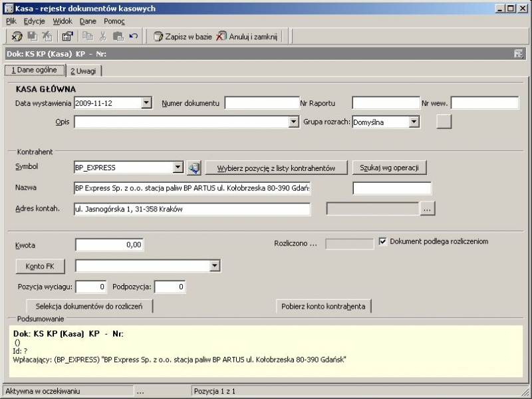Click into the Kwota amount field
This screenshot has height=399, width=532.
[109, 245]
